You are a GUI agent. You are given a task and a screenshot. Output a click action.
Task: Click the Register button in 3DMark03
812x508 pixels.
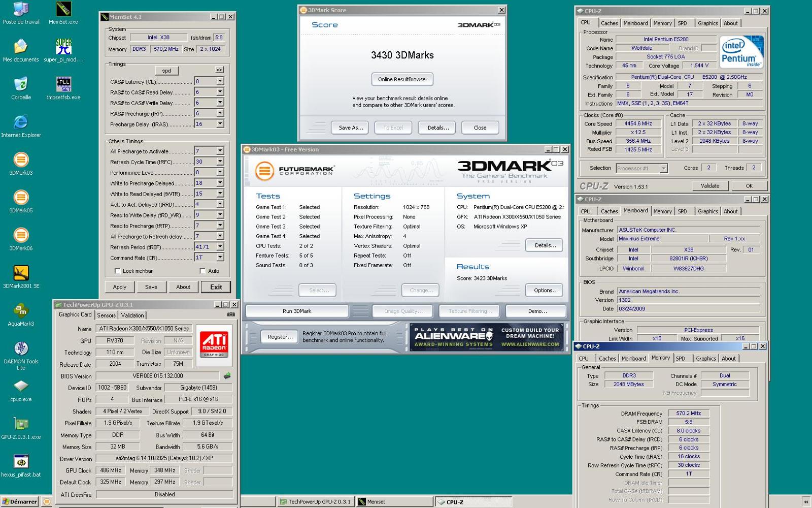click(280, 337)
